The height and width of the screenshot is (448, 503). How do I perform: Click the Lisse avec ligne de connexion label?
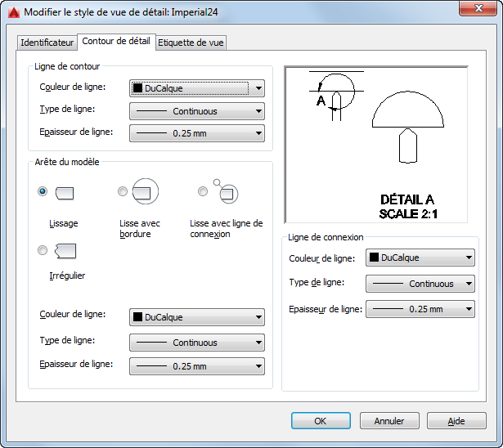coord(227,229)
